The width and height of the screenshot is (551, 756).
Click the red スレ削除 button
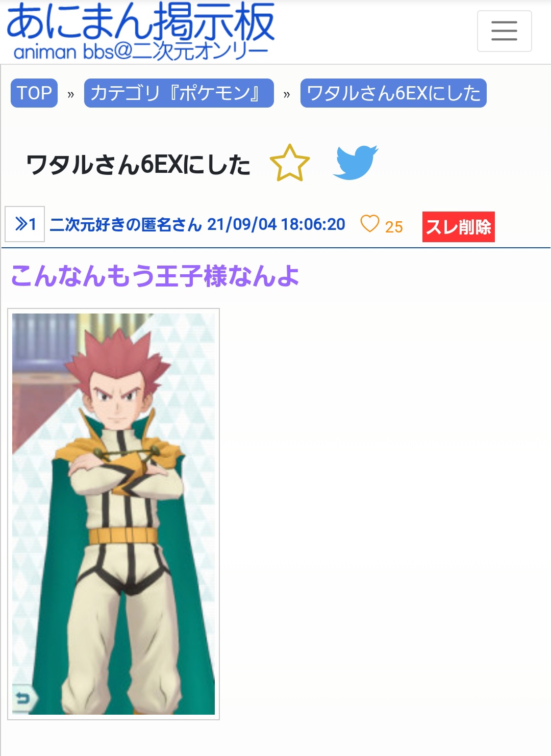pyautogui.click(x=458, y=226)
